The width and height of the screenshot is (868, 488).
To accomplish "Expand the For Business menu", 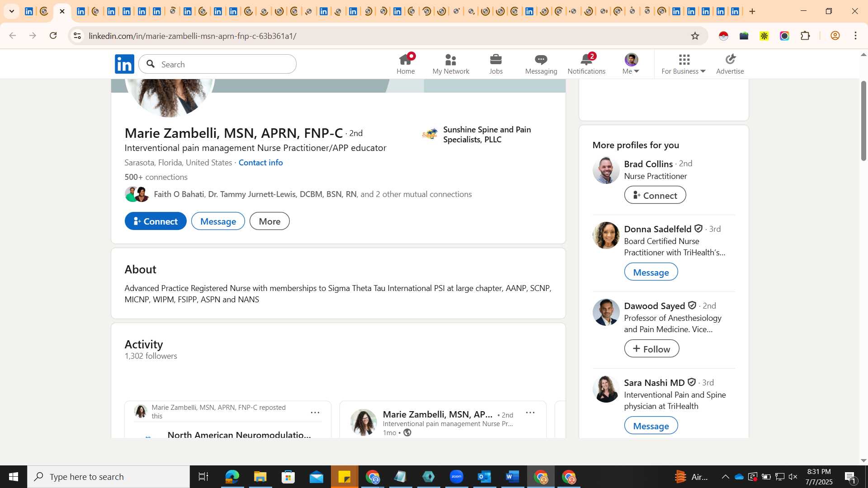I will click(x=684, y=64).
